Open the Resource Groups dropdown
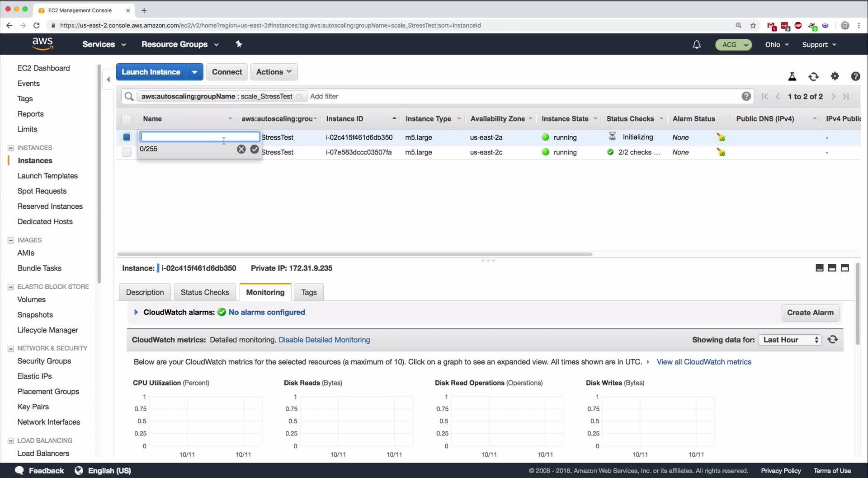 (x=180, y=44)
